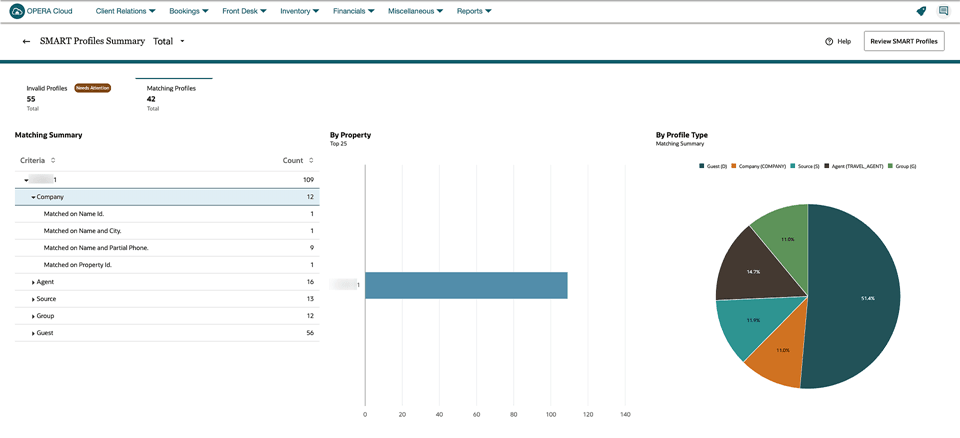This screenshot has width=960, height=438.
Task: Click the Needs Attention badge
Action: 92,88
